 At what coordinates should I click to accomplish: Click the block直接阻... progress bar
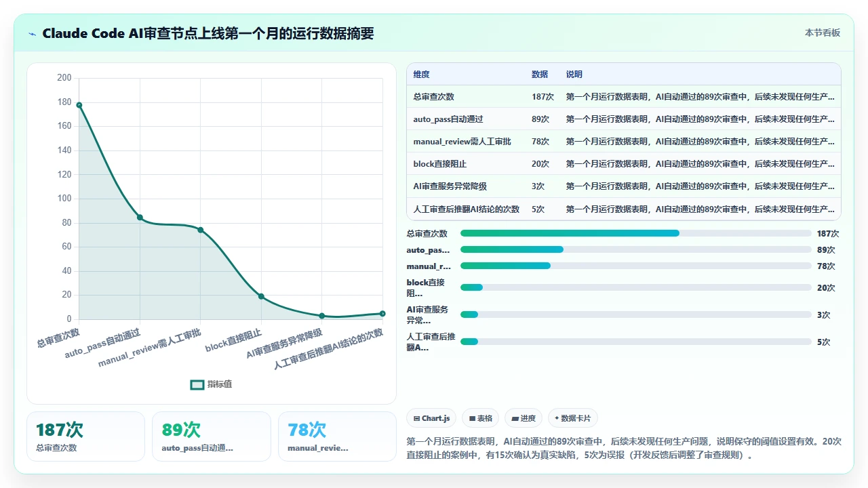pos(635,287)
